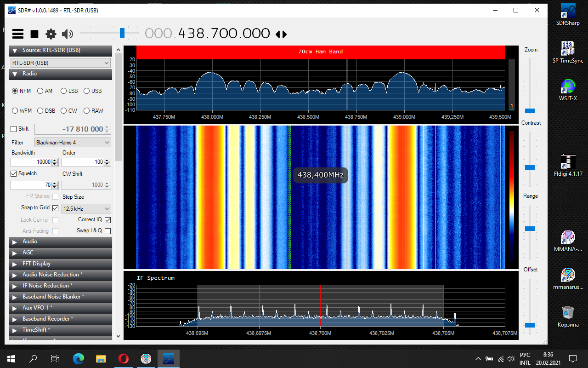Adjust the Zoom slider handle
Screen dimensions: 588x368
pos(530,111)
